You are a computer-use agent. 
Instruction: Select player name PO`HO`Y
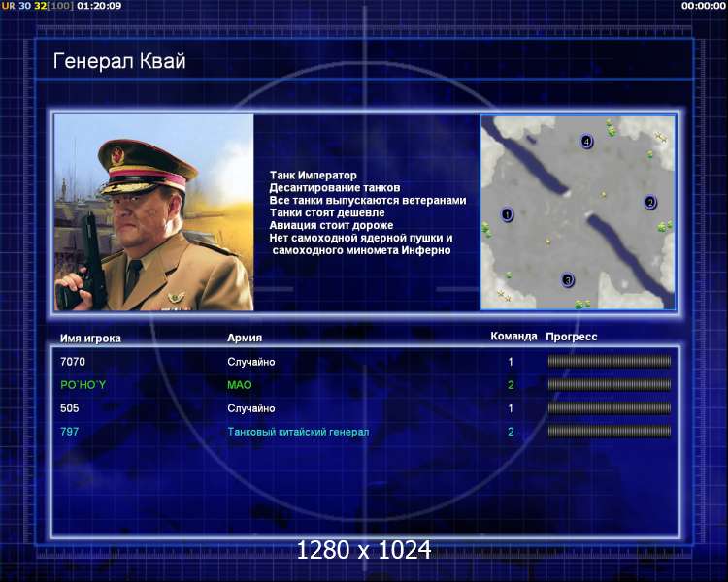pos(83,385)
